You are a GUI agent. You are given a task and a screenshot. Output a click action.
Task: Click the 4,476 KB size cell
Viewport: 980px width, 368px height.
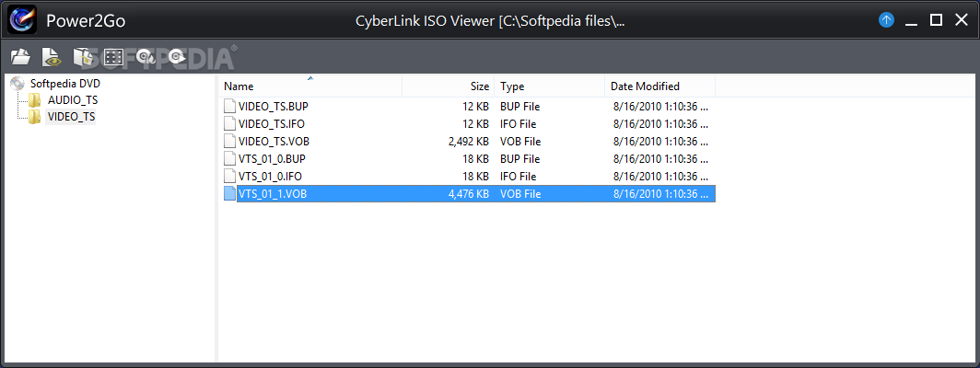click(x=469, y=194)
